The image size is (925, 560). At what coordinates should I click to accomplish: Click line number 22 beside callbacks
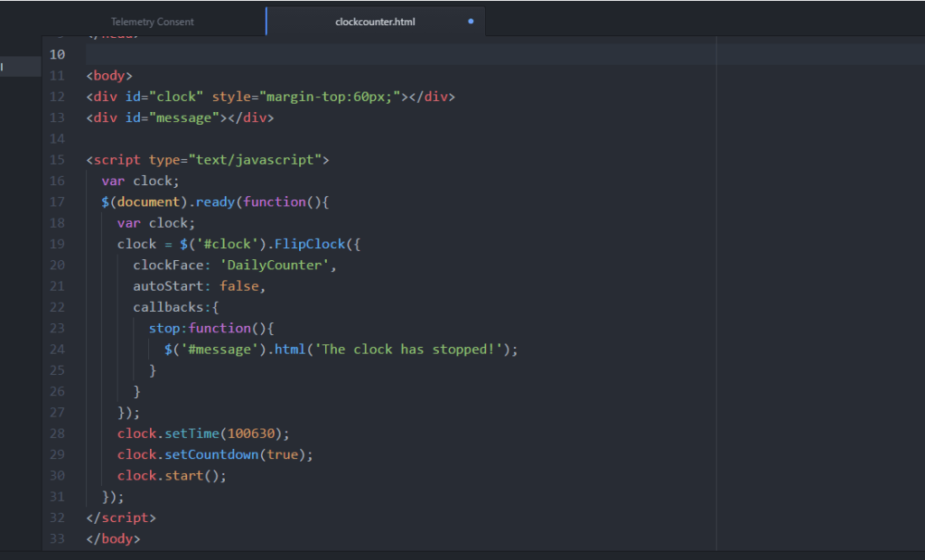pyautogui.click(x=57, y=307)
